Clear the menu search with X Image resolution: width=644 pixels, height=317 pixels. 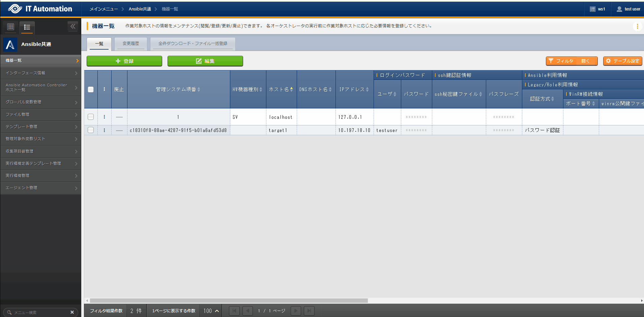point(72,312)
